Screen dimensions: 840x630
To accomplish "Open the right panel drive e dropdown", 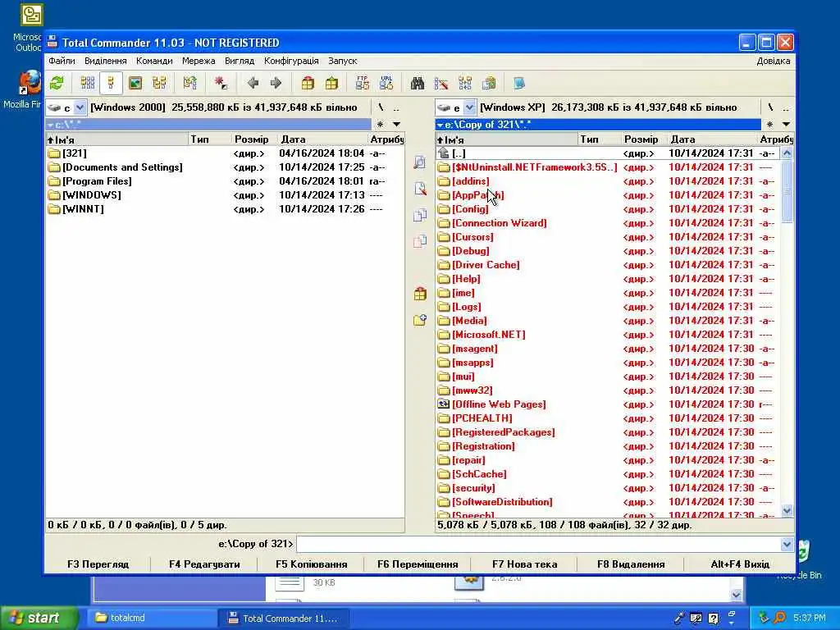I will click(469, 107).
